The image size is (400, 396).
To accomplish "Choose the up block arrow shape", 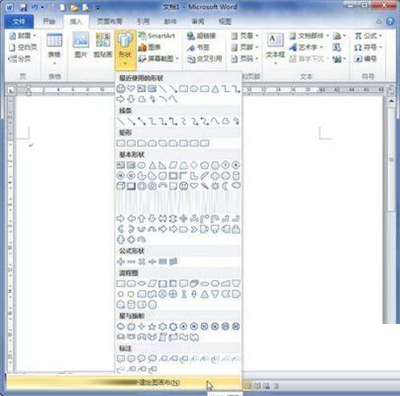I will 142,219.
